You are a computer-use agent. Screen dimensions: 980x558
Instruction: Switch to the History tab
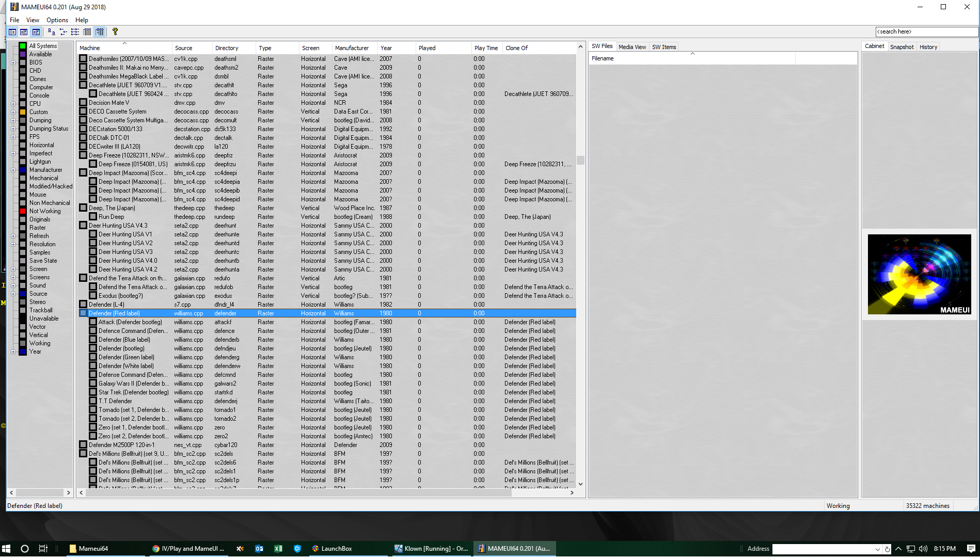pyautogui.click(x=928, y=47)
